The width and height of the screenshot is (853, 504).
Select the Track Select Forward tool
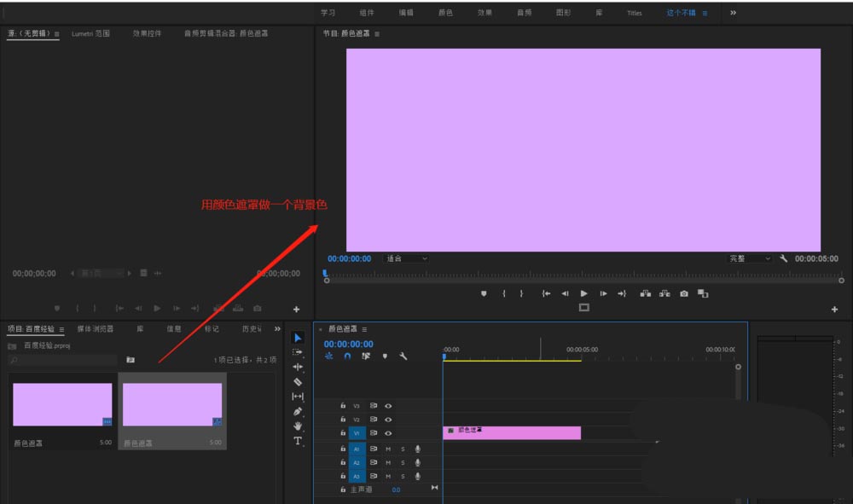[298, 353]
